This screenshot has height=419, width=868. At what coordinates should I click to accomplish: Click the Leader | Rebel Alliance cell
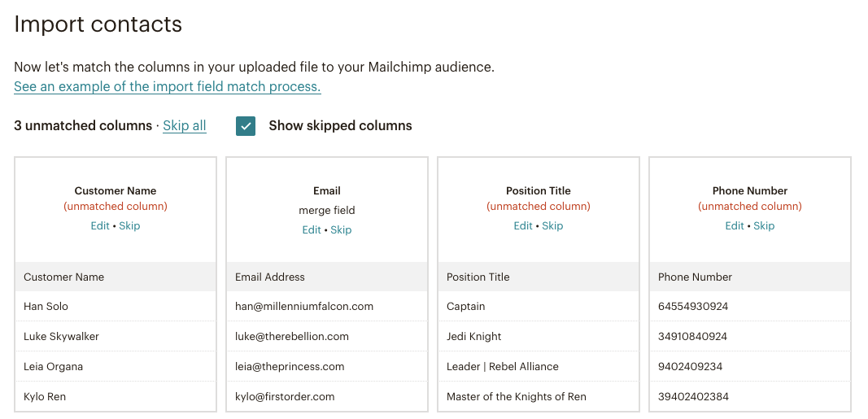coord(503,367)
